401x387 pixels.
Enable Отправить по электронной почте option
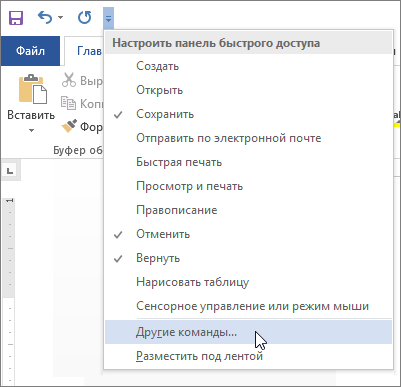(x=248, y=138)
